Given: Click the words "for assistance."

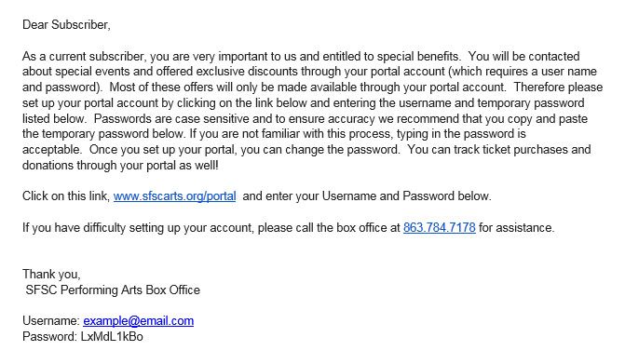Looking at the screenshot, I should 517,228.
